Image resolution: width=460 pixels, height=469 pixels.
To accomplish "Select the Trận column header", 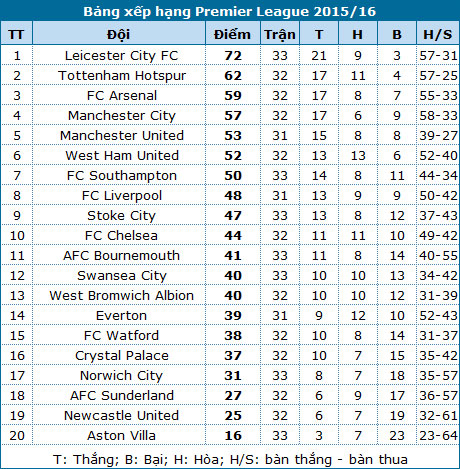I will pos(280,34).
